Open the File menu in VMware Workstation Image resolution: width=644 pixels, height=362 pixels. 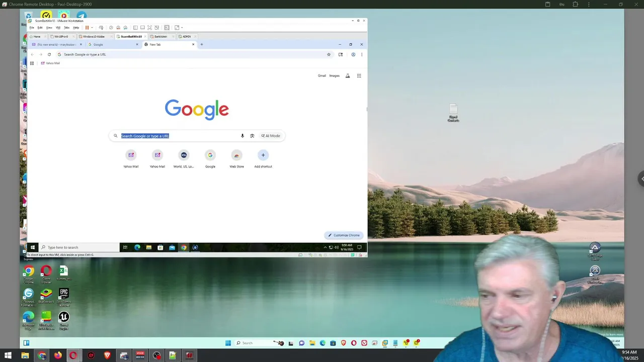(31, 28)
